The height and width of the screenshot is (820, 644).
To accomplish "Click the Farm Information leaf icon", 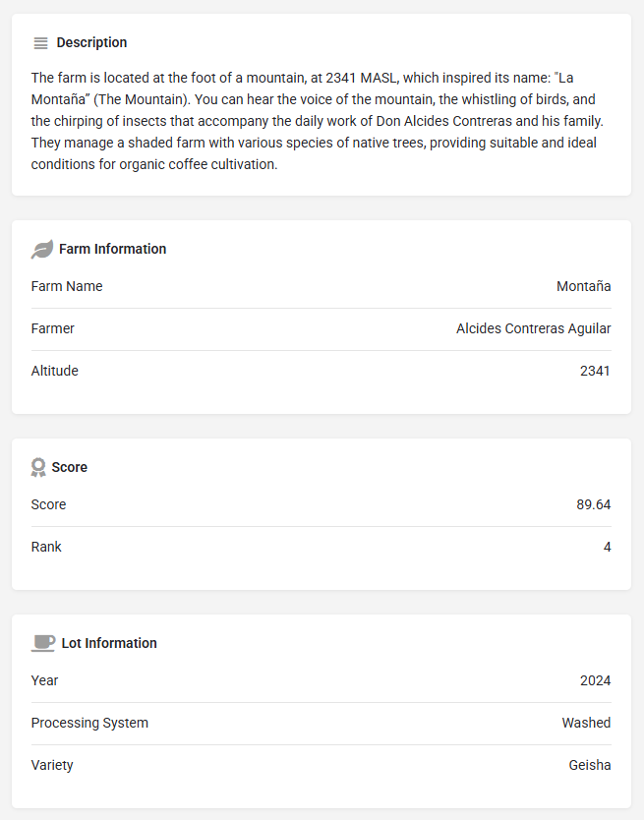I will click(x=42, y=249).
